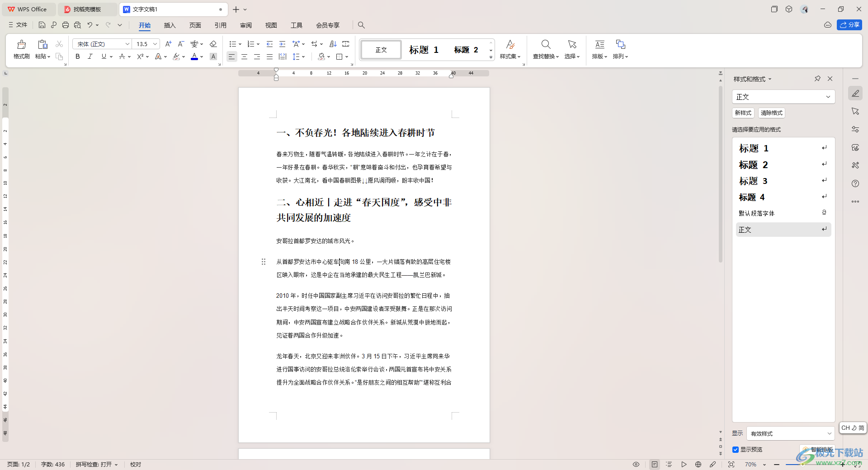This screenshot has height=470, width=868.
Task: Switch to the Insert (插入) tab
Action: [x=170, y=25]
